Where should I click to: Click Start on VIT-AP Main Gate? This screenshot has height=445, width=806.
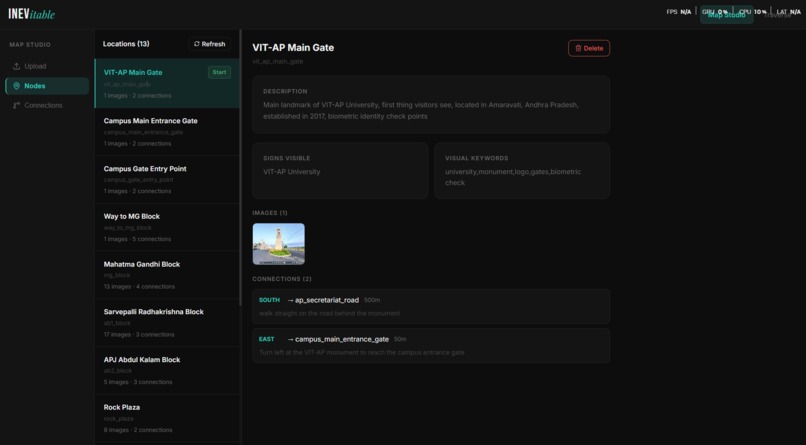point(219,72)
